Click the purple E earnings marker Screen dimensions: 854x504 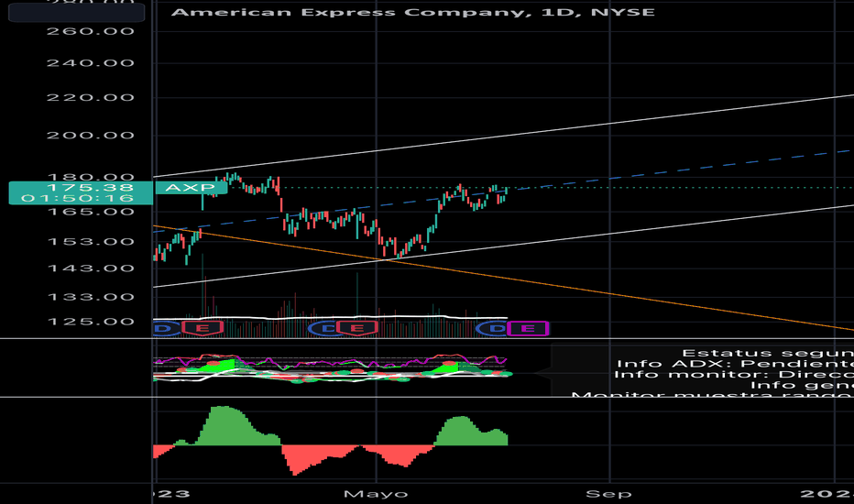click(x=527, y=328)
